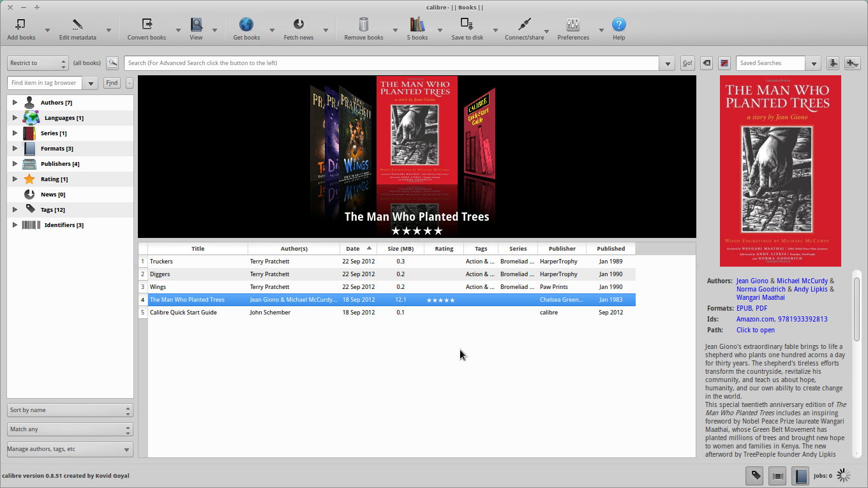Click the Remove books trash icon

(x=364, y=25)
